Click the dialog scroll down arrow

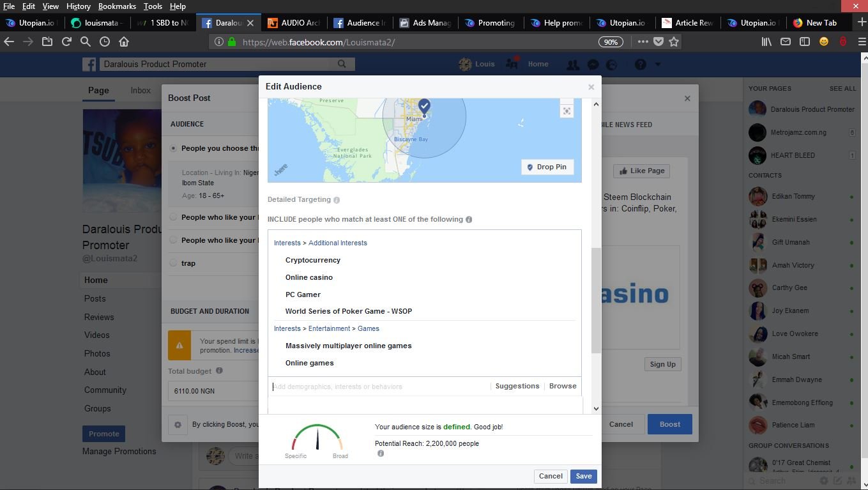(596, 409)
